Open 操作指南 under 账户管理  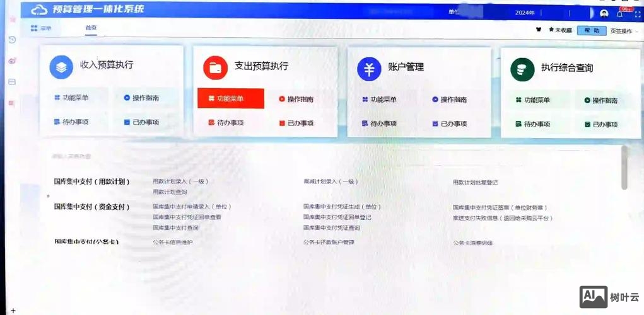tap(449, 100)
